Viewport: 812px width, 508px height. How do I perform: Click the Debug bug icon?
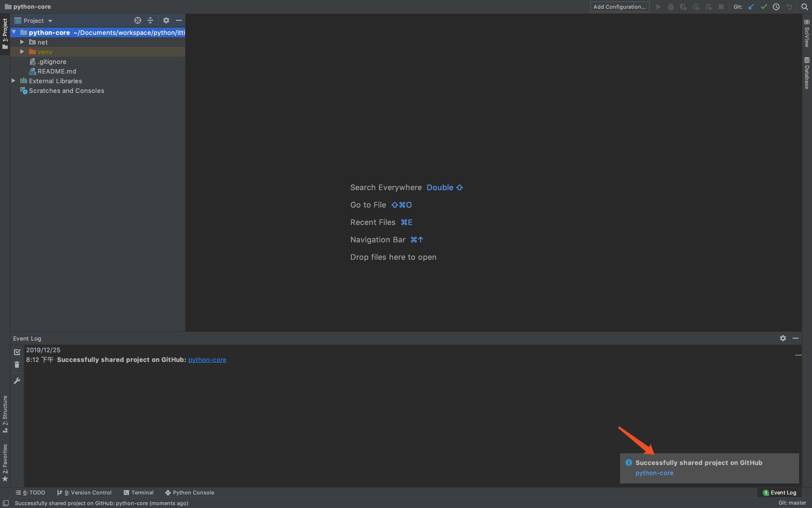click(671, 7)
